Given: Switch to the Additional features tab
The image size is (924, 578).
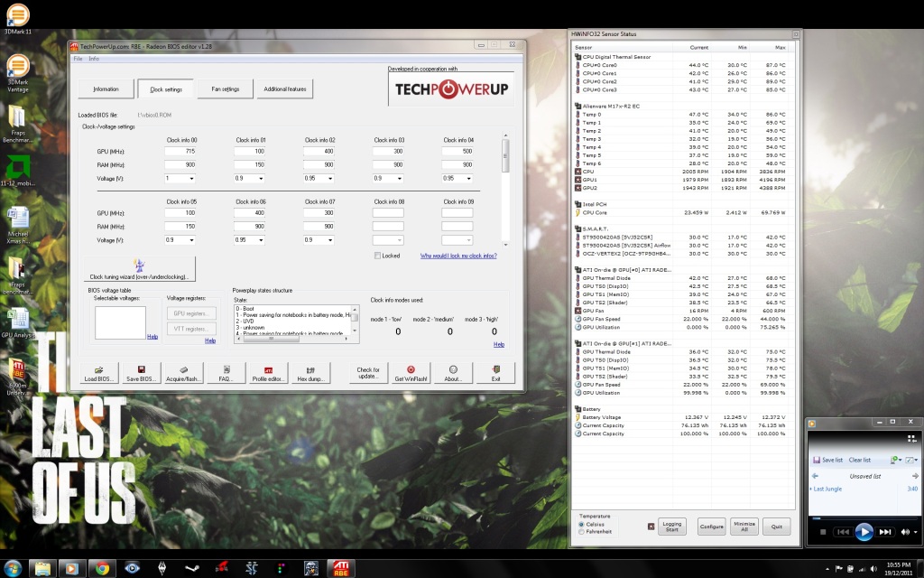Looking at the screenshot, I should tap(284, 89).
